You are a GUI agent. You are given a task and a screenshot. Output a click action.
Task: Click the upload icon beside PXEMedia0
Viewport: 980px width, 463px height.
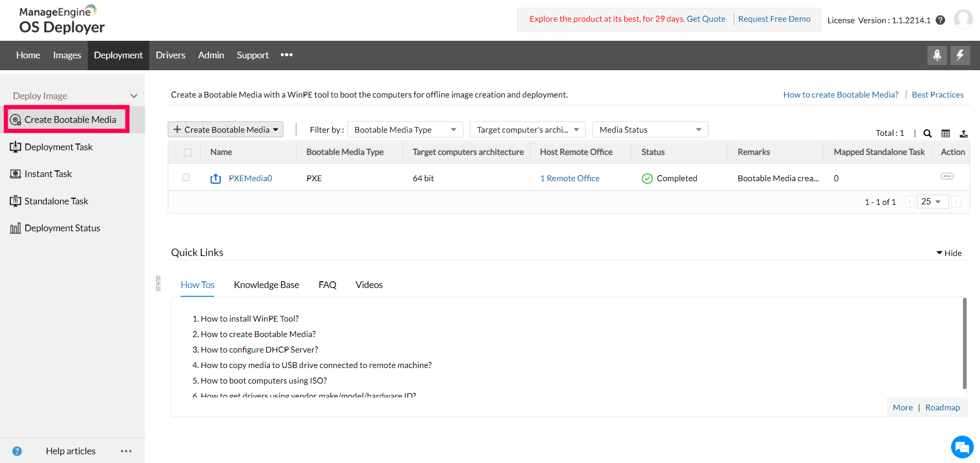pos(216,179)
